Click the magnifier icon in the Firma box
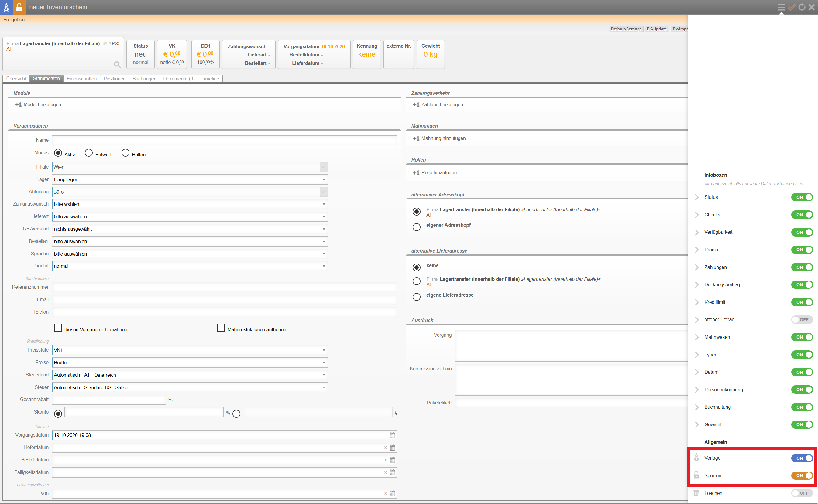818x504 pixels. click(117, 64)
